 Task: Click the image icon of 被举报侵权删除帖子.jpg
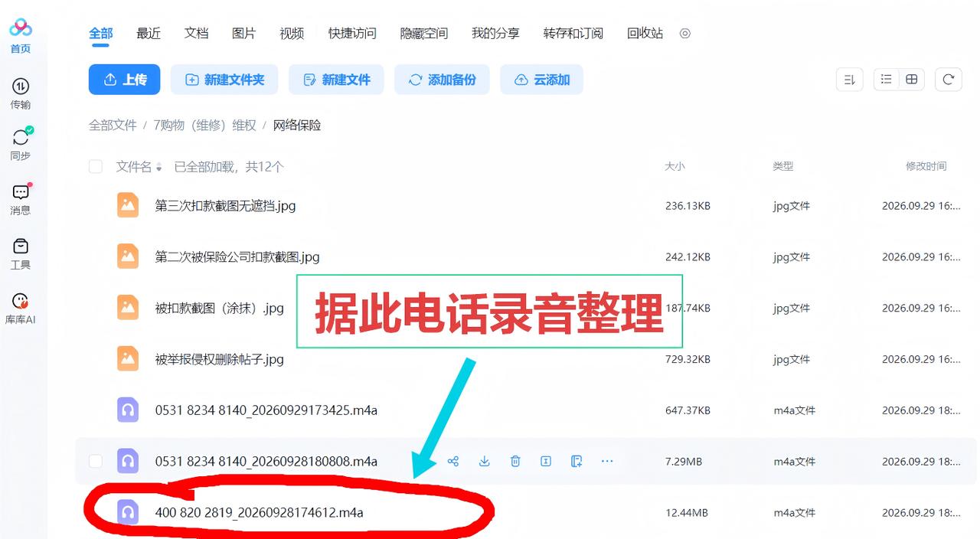point(128,359)
